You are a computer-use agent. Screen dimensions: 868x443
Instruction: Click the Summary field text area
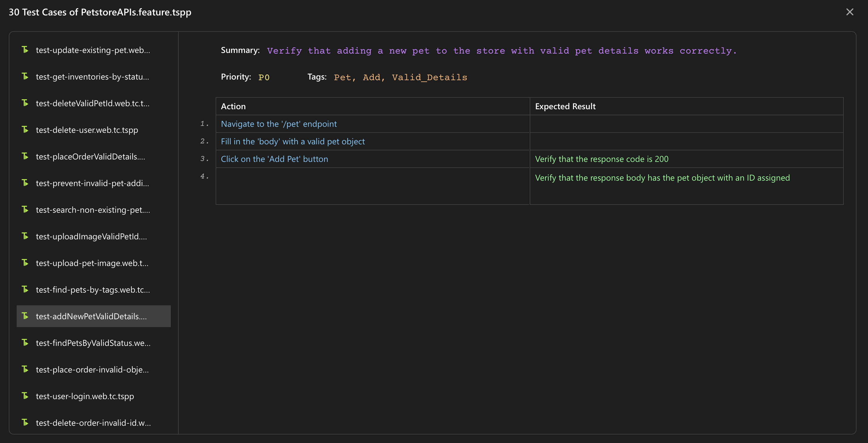pos(502,50)
